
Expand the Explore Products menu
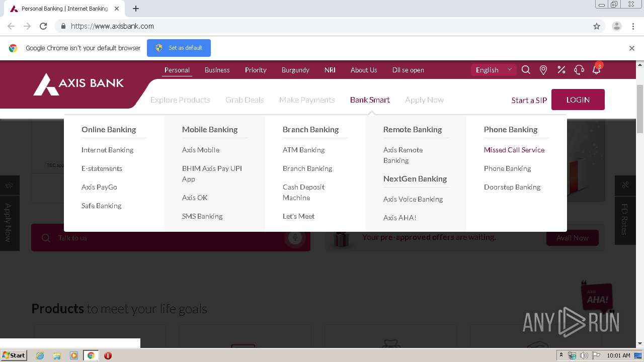(x=180, y=100)
